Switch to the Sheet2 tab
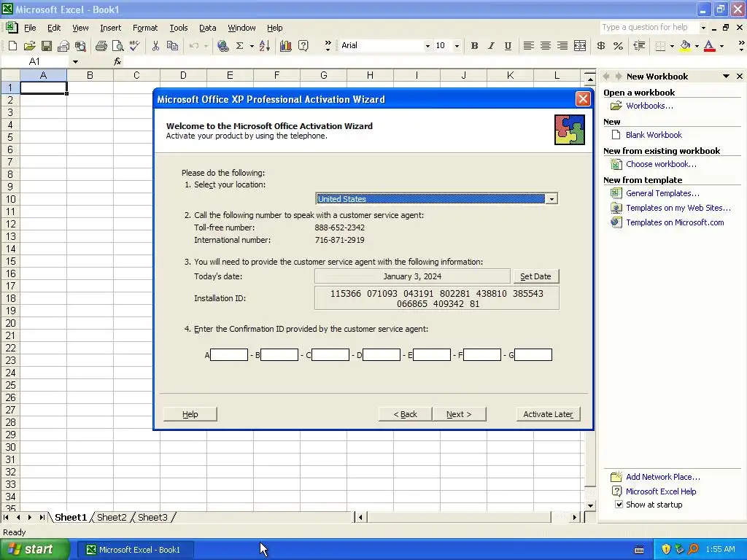 (x=112, y=517)
